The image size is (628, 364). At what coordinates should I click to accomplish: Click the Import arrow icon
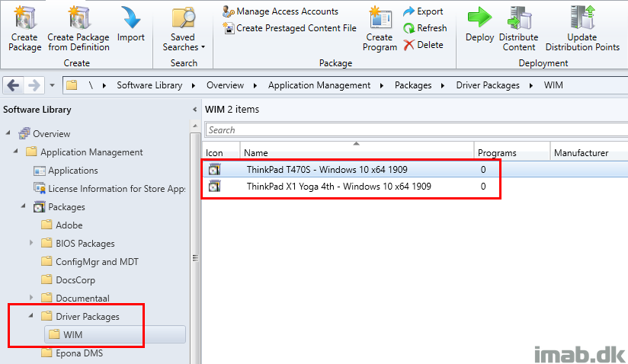130,18
